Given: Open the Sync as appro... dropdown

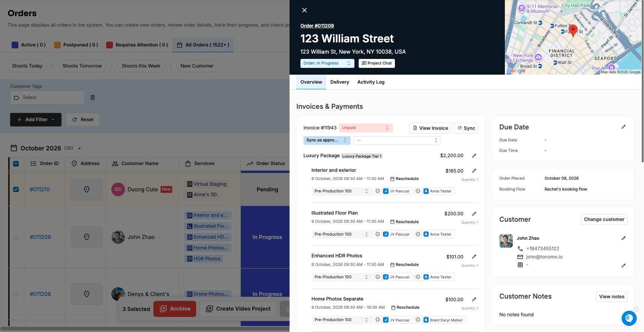Looking at the screenshot, I should coord(327,140).
